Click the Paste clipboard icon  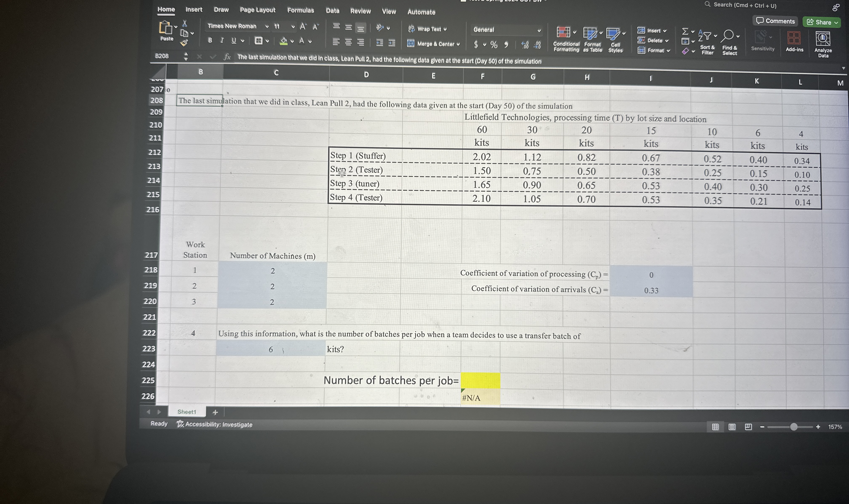[166, 28]
